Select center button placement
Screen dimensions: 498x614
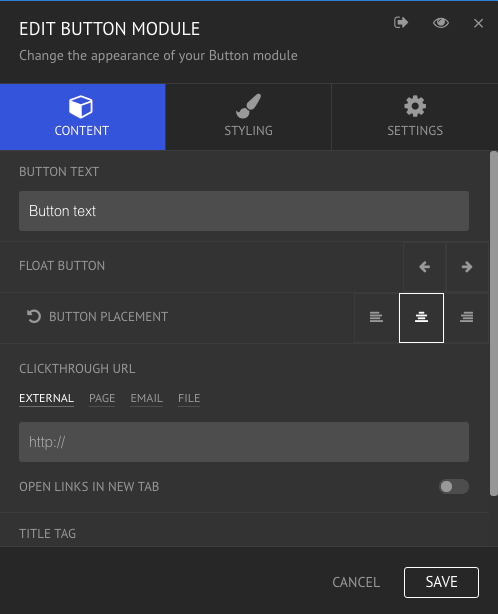421,318
